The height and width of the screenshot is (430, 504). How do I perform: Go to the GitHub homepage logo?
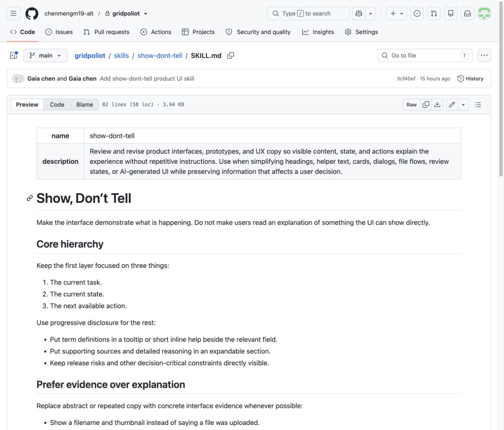pyautogui.click(x=32, y=14)
